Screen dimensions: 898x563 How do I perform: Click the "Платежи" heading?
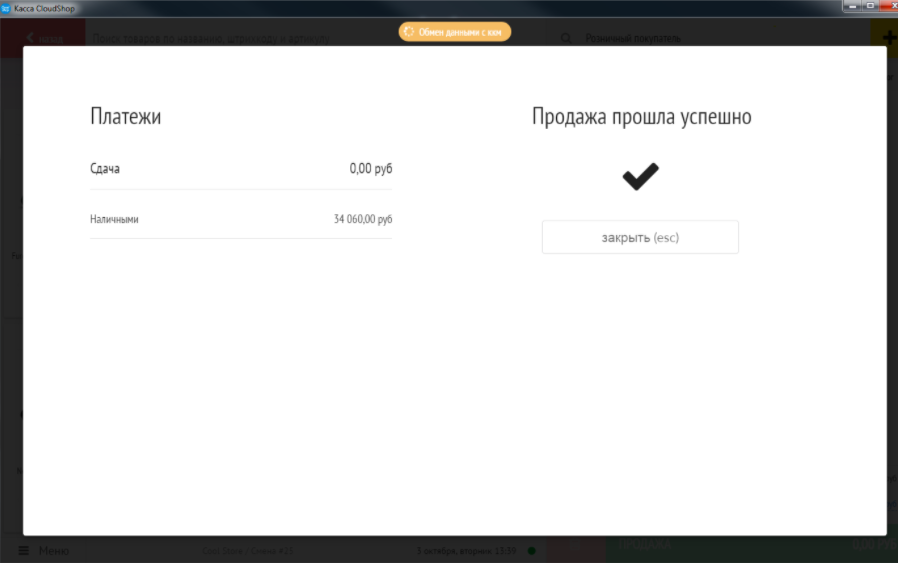point(125,116)
